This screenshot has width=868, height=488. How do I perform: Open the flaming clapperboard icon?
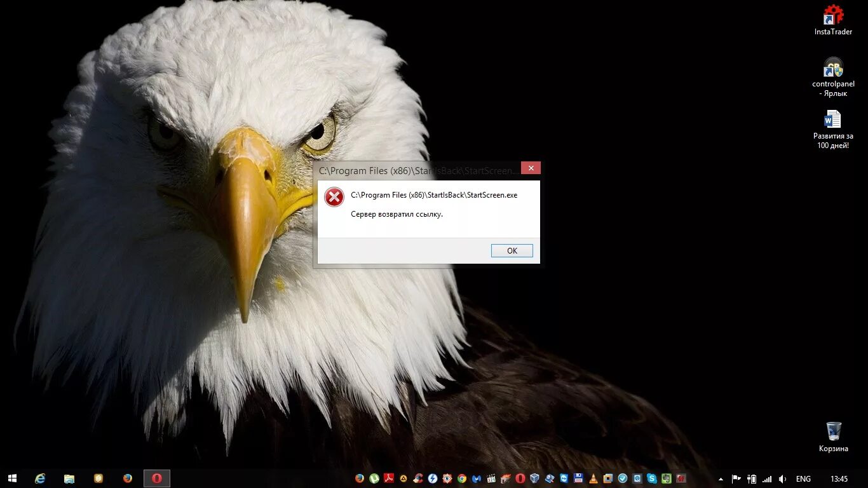point(505,478)
